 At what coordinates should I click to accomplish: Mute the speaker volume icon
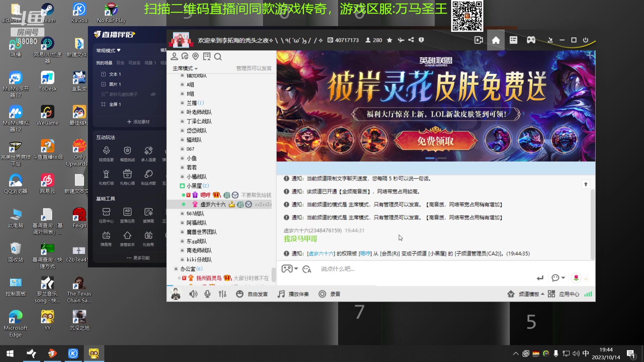pyautogui.click(x=194, y=294)
